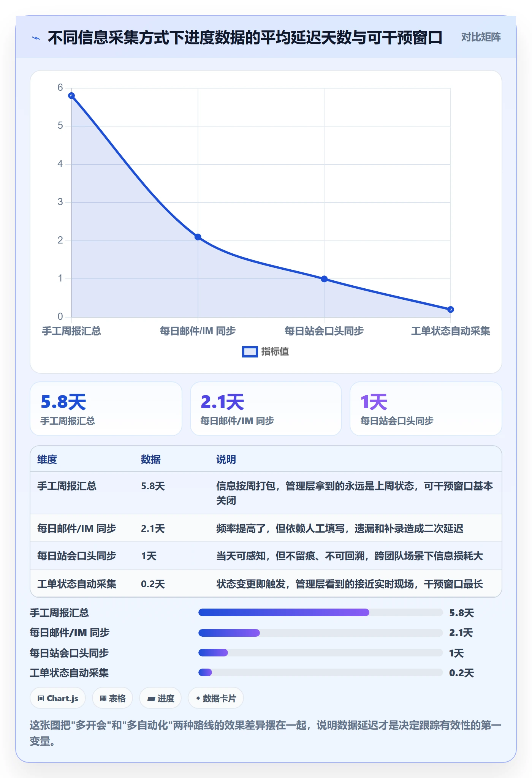Click the Chart.js tag icon
Image resolution: width=532 pixels, height=778 pixels.
41,698
